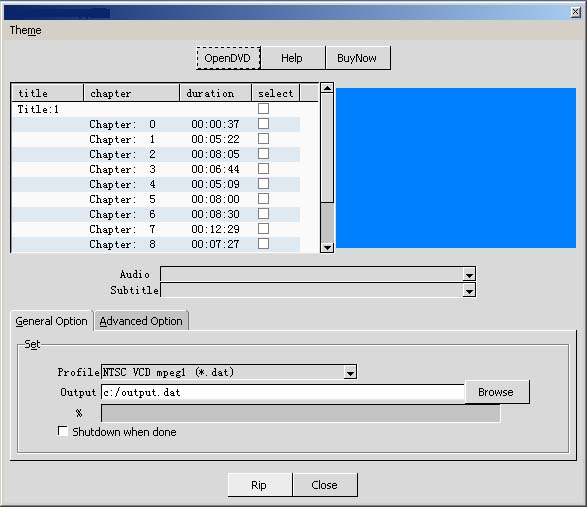
Task: Click the OpenDVD button
Action: 228,58
